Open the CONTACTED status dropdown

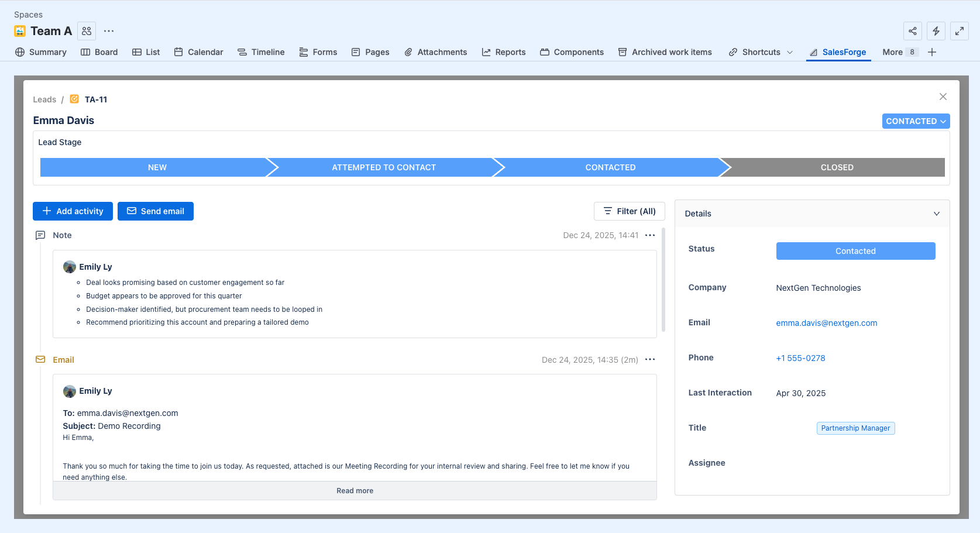point(916,121)
